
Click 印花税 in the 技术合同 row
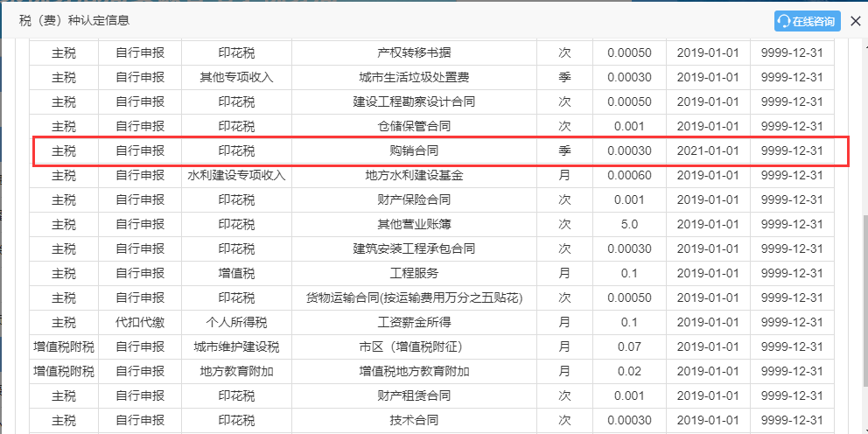pyautogui.click(x=236, y=420)
